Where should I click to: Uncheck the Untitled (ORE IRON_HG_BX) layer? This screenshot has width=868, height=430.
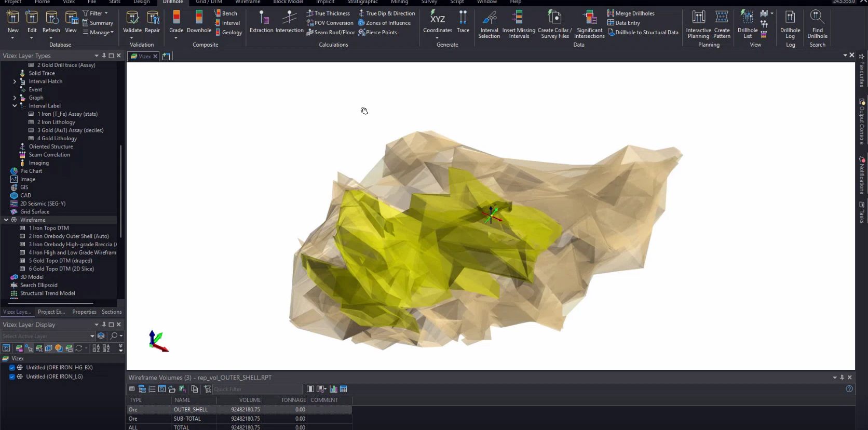pyautogui.click(x=12, y=367)
